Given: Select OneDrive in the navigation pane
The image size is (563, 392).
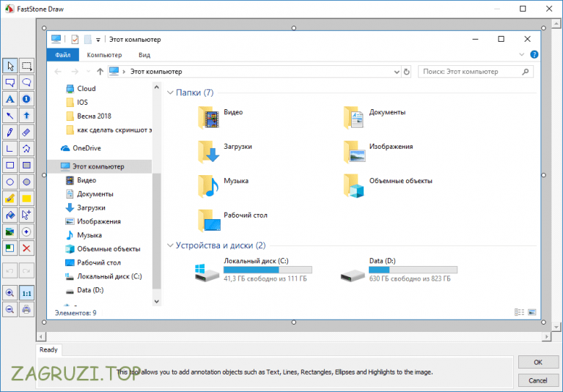Looking at the screenshot, I should (x=81, y=148).
